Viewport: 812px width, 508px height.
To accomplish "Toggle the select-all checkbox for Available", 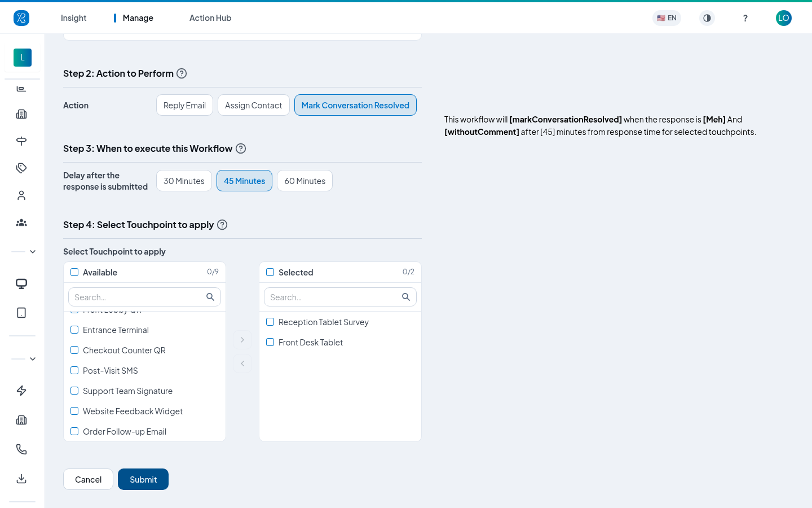I will 74,272.
